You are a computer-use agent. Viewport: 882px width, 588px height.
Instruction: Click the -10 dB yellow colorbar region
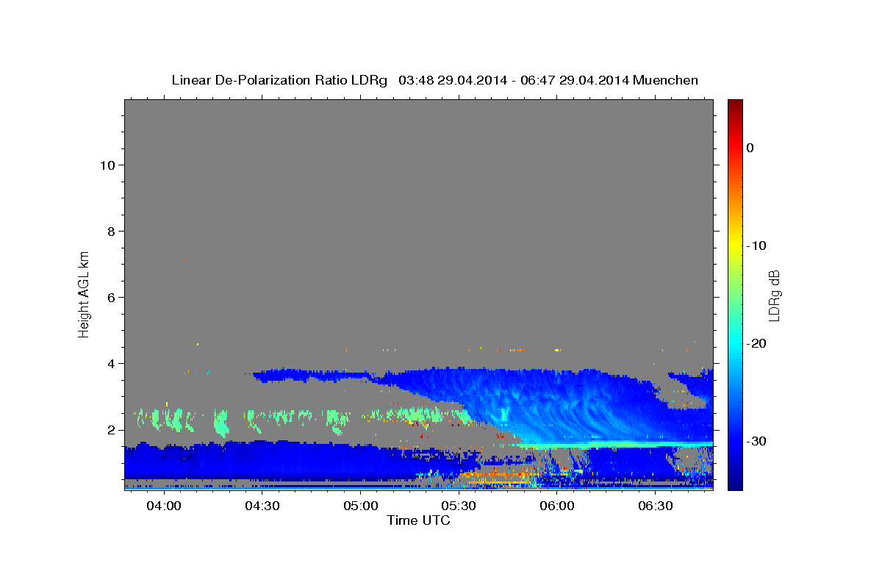click(735, 245)
